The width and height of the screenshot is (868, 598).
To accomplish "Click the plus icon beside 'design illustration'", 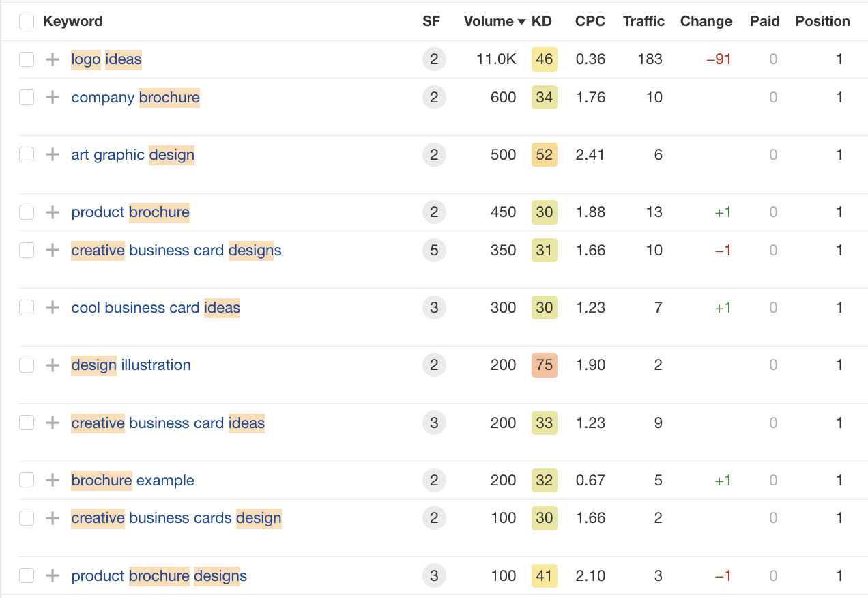I will click(x=53, y=365).
